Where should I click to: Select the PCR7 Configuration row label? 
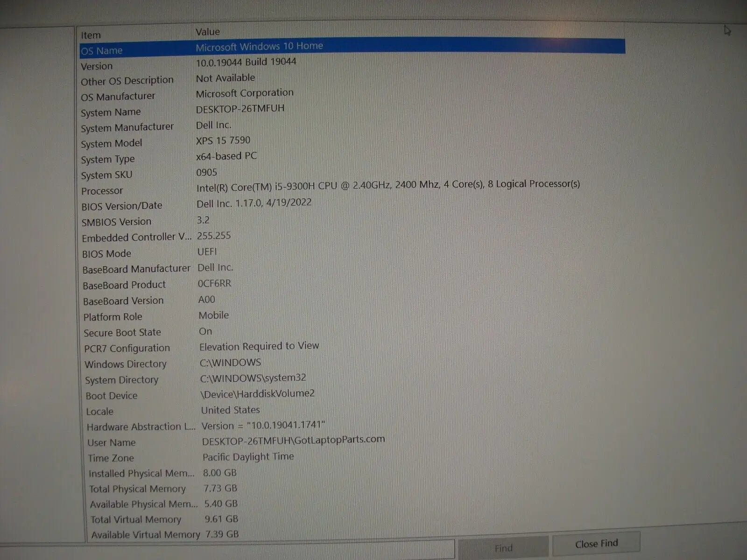127,349
